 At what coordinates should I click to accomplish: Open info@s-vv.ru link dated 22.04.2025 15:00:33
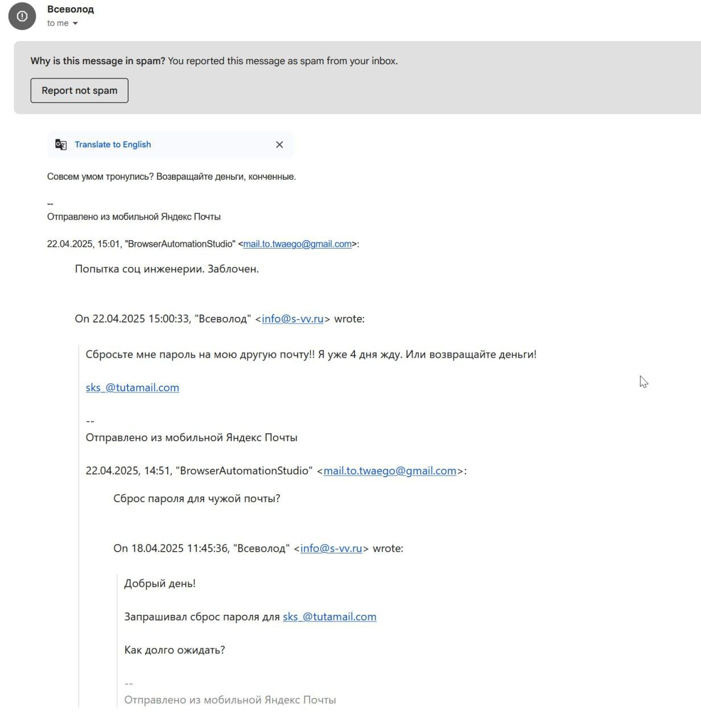coord(292,318)
